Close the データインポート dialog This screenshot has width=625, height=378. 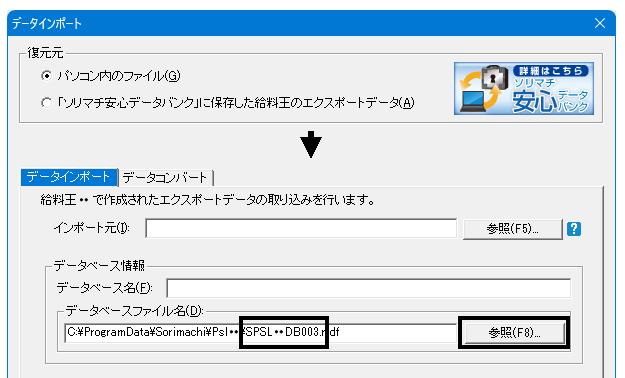(x=600, y=23)
